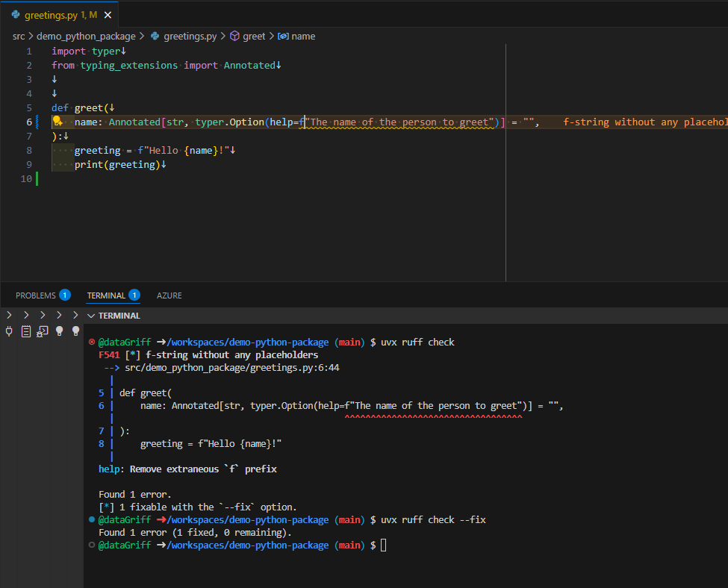Close the greetings.py editor tab
Image resolution: width=728 pixels, height=588 pixels.
click(x=108, y=16)
